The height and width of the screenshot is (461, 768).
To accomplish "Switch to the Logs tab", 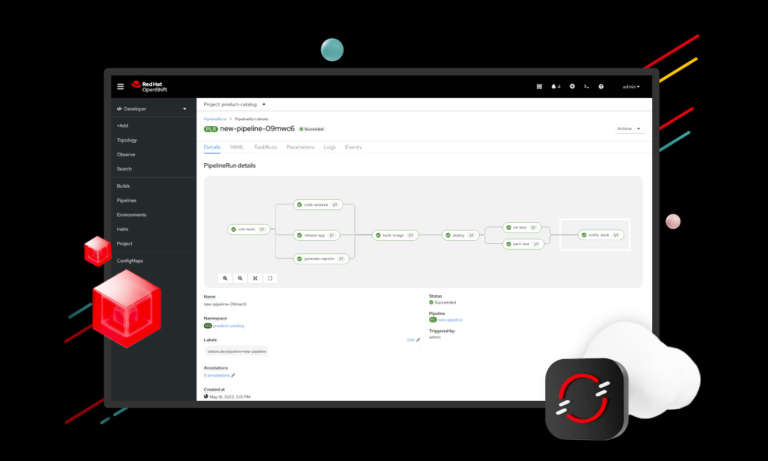I will [x=330, y=147].
